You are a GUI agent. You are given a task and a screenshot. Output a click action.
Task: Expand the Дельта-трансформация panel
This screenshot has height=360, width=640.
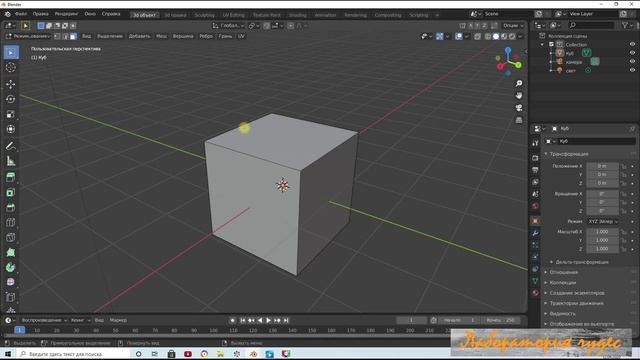click(x=581, y=262)
